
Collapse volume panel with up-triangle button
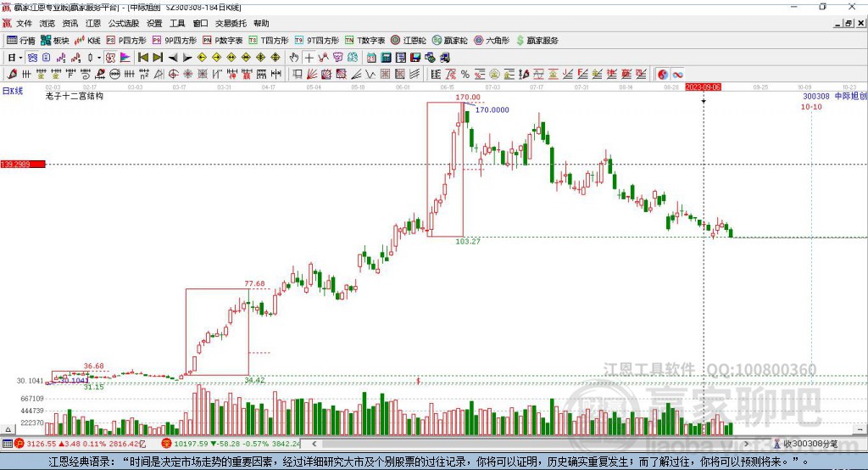pos(8,429)
